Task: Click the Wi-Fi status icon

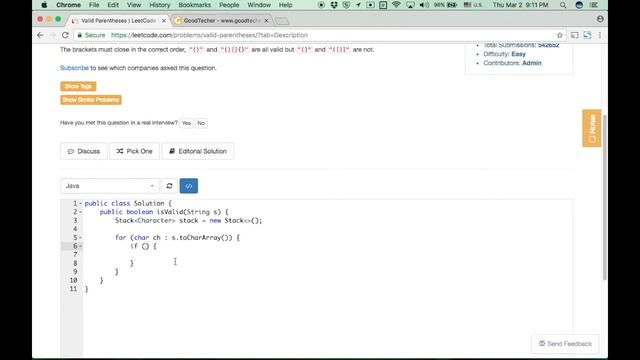Action: [x=396, y=5]
